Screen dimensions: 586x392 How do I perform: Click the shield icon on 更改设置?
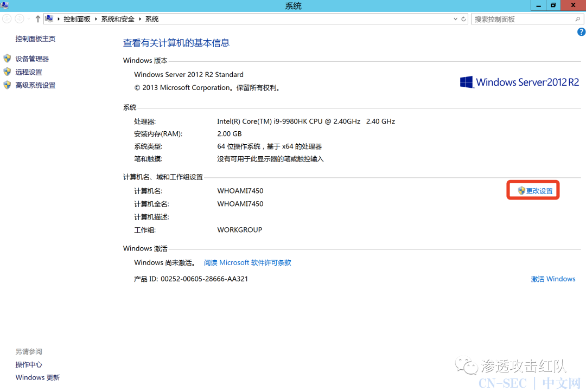point(522,191)
